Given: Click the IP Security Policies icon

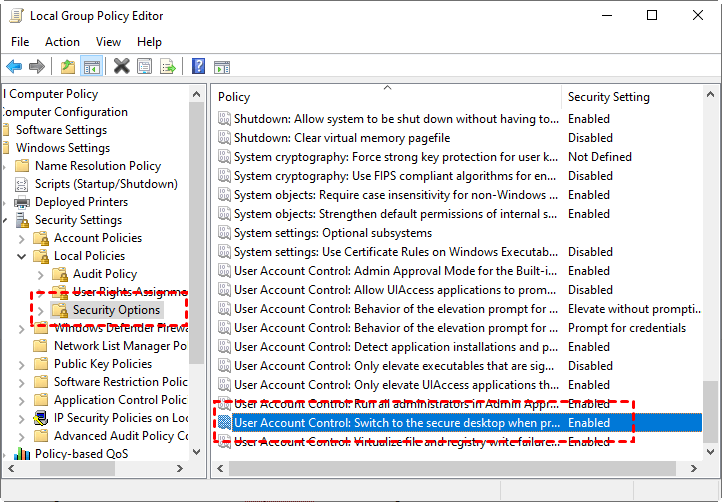Looking at the screenshot, I should pyautogui.click(x=41, y=418).
